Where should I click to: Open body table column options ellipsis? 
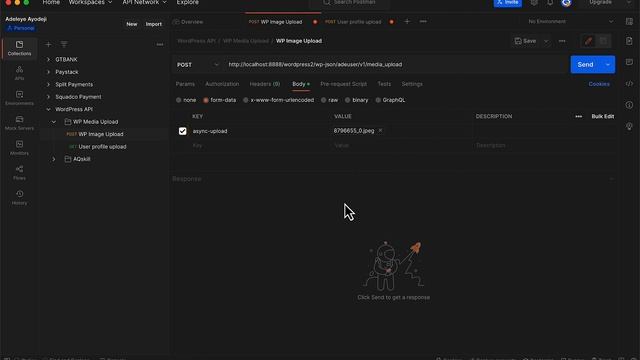(578, 116)
